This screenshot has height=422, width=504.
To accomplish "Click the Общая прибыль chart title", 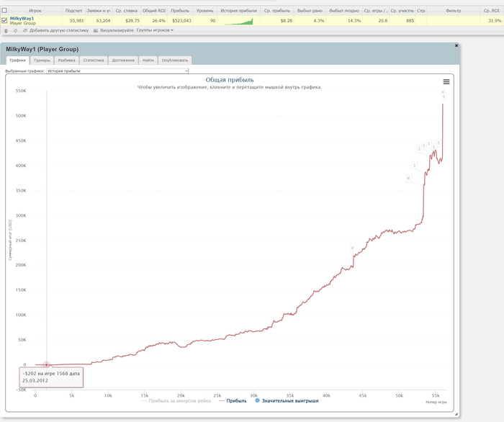I will point(230,80).
